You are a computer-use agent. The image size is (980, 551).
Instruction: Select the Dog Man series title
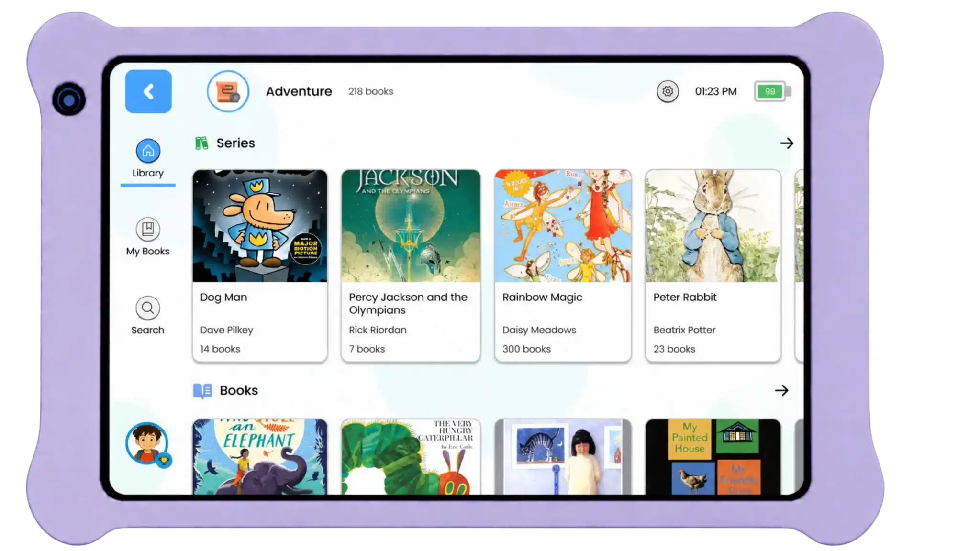pos(223,297)
